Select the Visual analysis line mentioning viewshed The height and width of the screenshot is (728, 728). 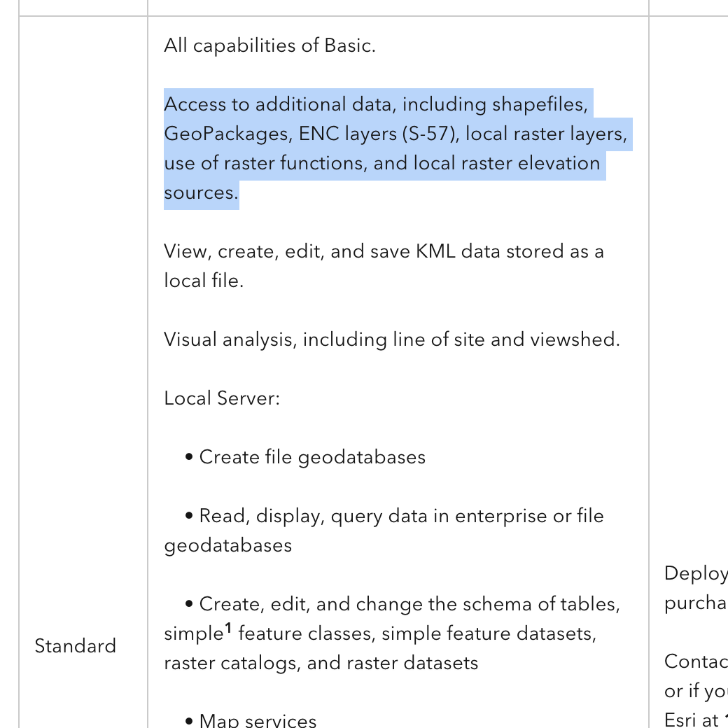coord(392,339)
